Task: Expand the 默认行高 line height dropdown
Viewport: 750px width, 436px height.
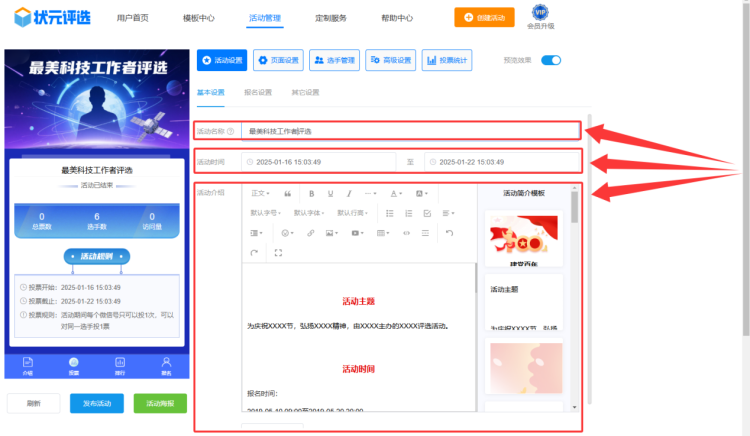Action: [x=356, y=213]
